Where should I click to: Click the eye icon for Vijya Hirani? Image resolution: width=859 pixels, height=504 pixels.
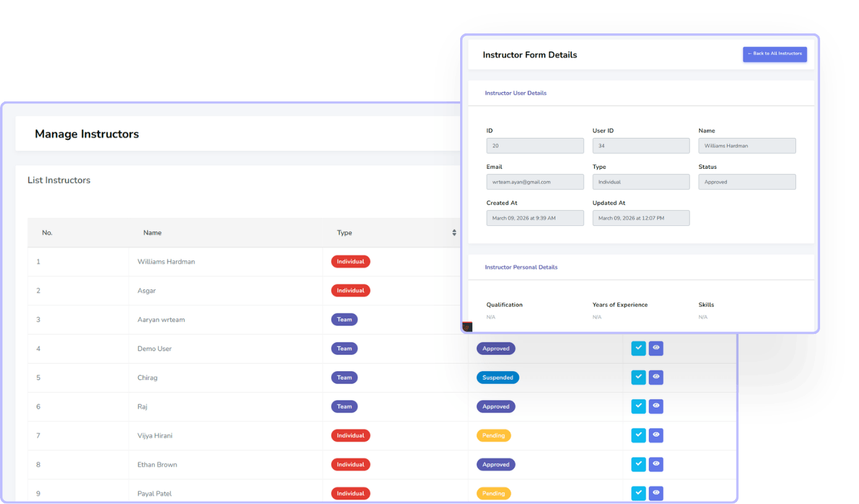pos(656,435)
